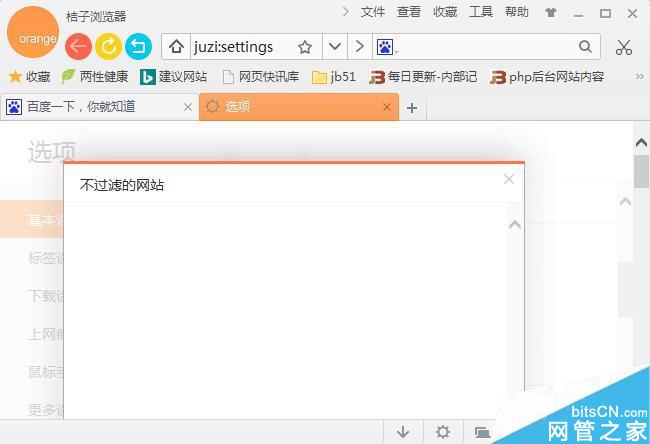Screen dimensions: 650x444
Task: Open the php后台网站内容 bookmark
Action: [x=547, y=77]
